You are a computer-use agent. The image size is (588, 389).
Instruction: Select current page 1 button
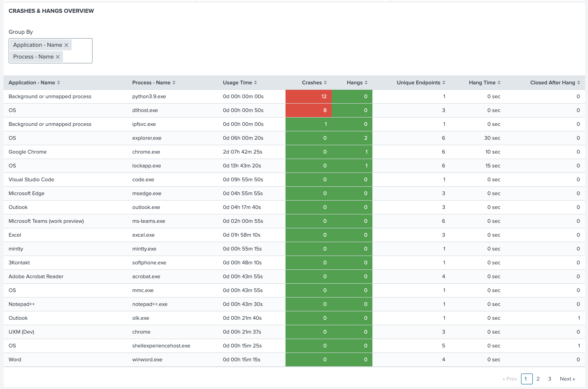point(526,379)
